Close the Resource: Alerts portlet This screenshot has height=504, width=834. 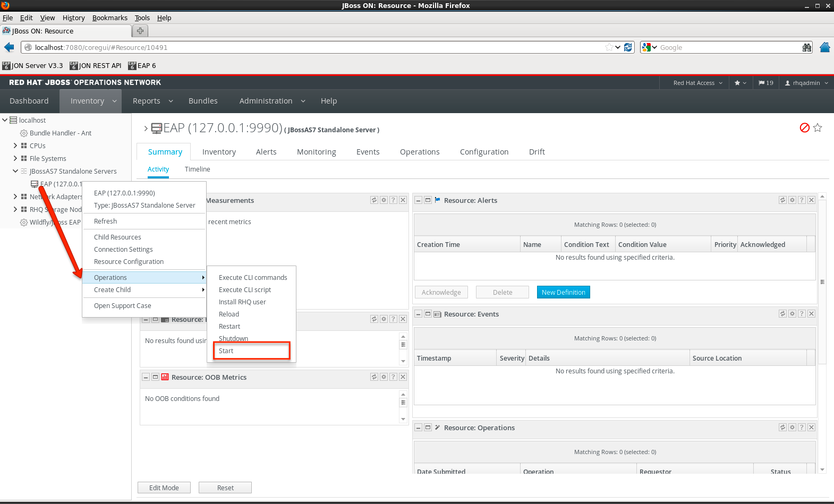811,200
